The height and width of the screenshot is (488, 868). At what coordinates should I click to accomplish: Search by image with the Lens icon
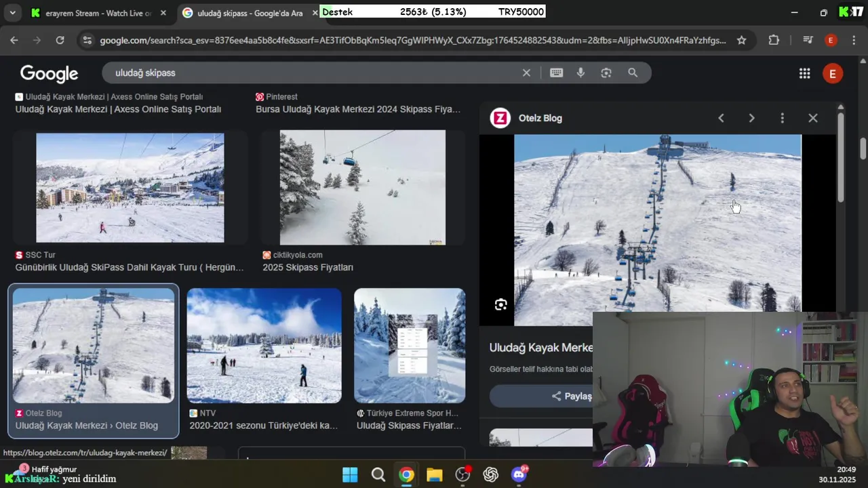[x=606, y=73]
